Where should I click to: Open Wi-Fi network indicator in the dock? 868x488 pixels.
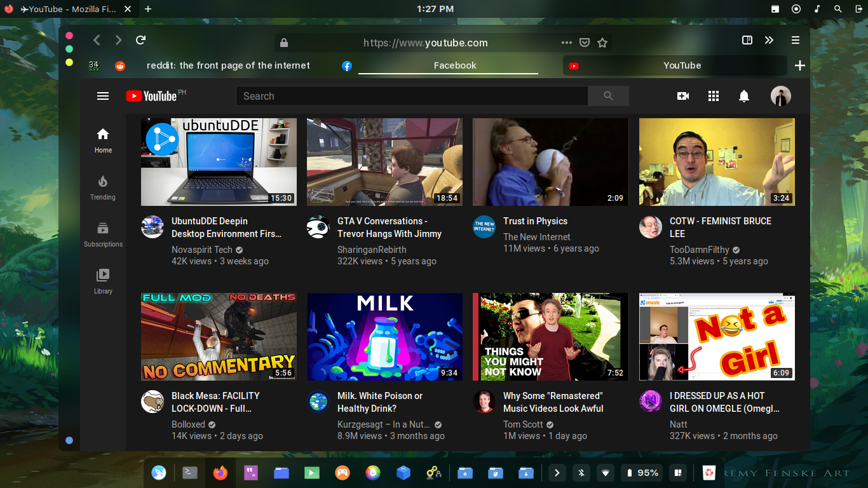click(606, 472)
